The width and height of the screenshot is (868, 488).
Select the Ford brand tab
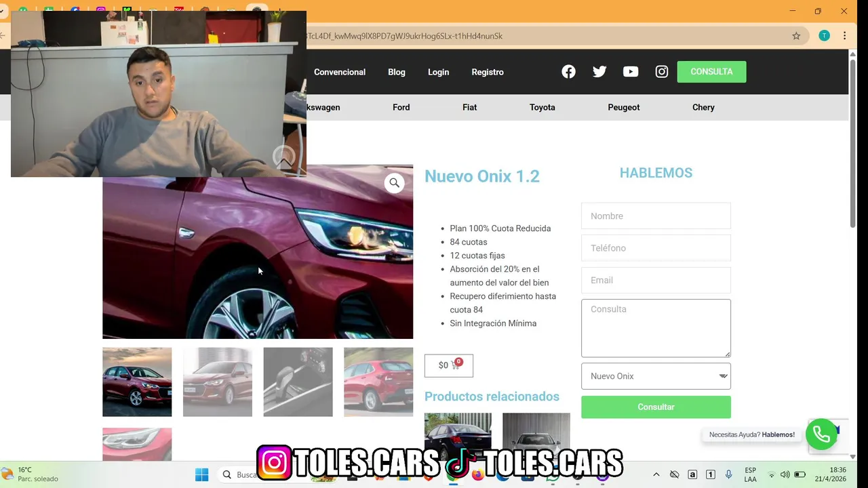(x=401, y=107)
